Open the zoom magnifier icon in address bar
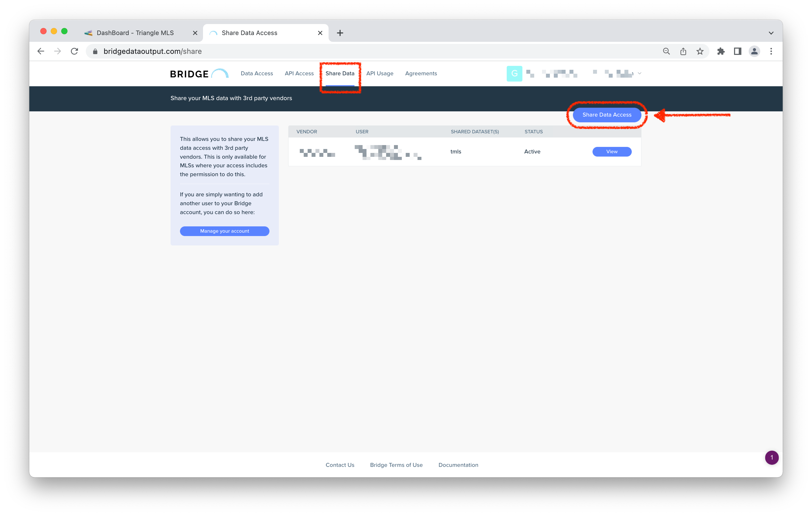Image resolution: width=812 pixels, height=516 pixels. (666, 51)
